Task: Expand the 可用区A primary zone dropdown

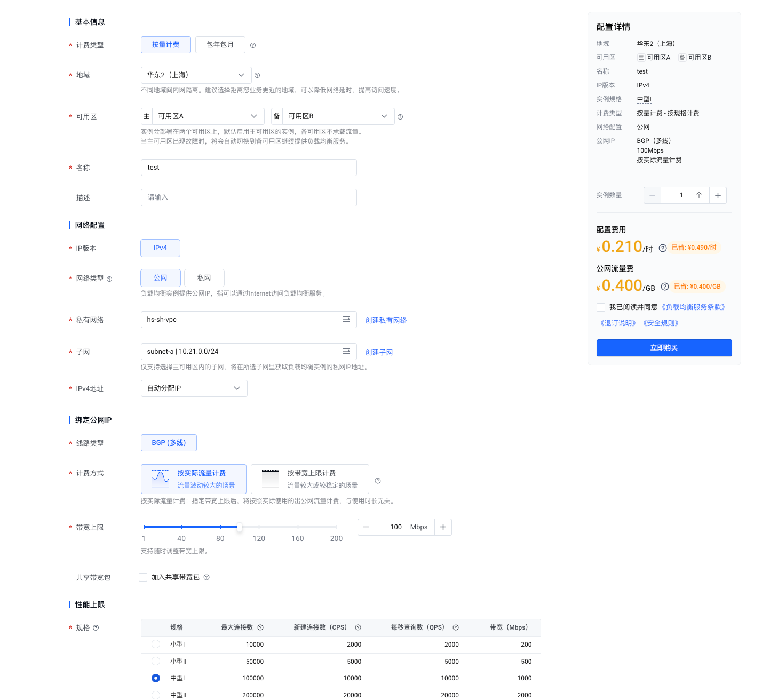Action: (208, 116)
